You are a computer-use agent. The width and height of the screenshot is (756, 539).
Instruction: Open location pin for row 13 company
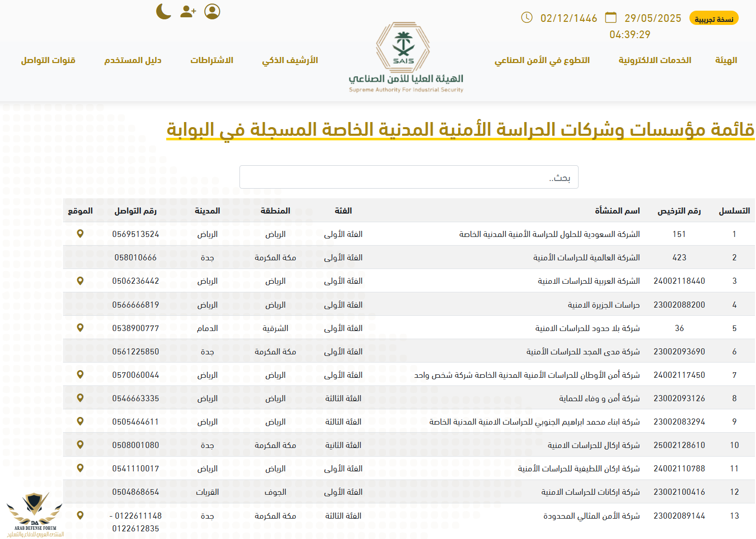click(80, 516)
